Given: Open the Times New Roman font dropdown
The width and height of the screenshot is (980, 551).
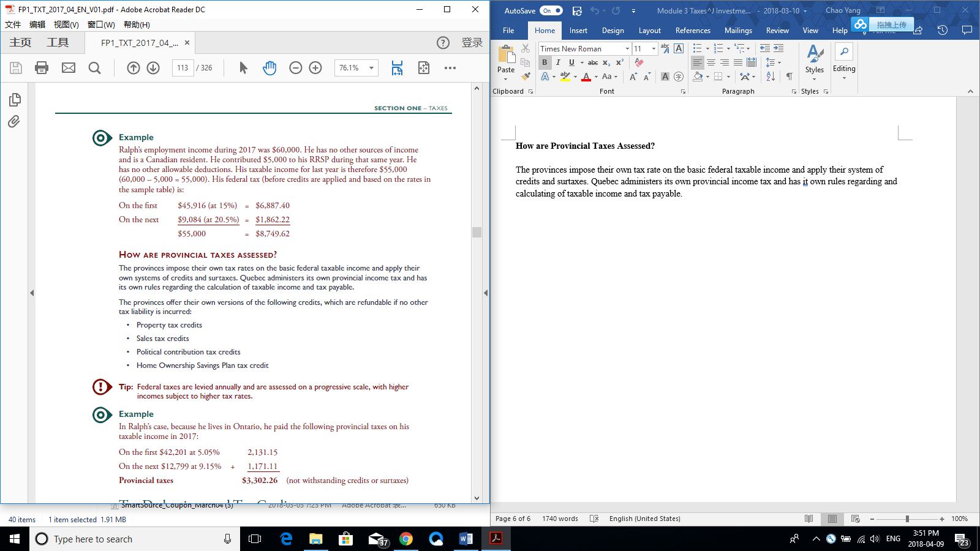Looking at the screenshot, I should click(627, 48).
